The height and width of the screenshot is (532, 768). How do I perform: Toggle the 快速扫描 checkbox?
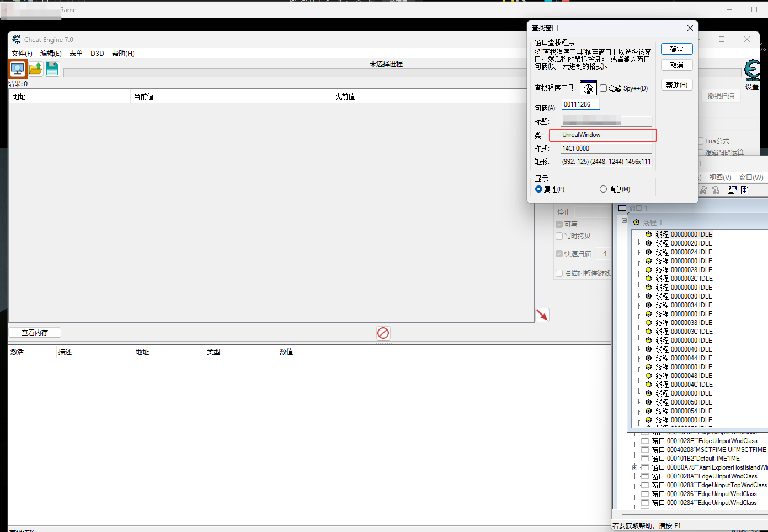coord(559,254)
